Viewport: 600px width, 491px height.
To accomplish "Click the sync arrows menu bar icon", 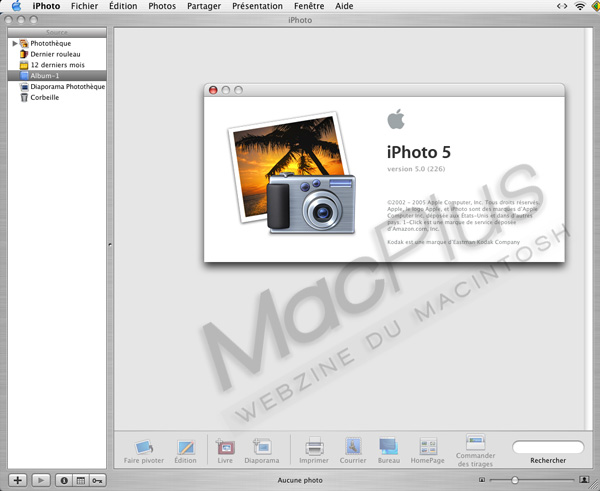I will (562, 6).
